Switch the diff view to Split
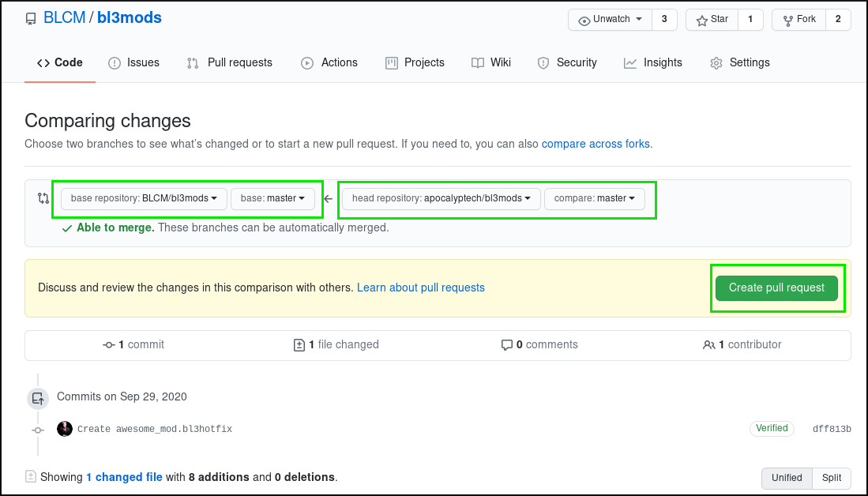This screenshot has height=496, width=868. click(832, 479)
